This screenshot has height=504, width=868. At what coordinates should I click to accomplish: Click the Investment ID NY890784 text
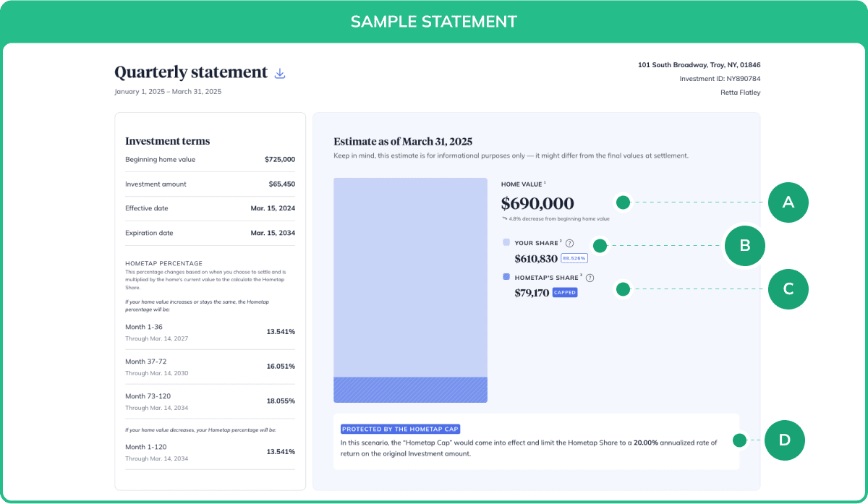tap(720, 79)
